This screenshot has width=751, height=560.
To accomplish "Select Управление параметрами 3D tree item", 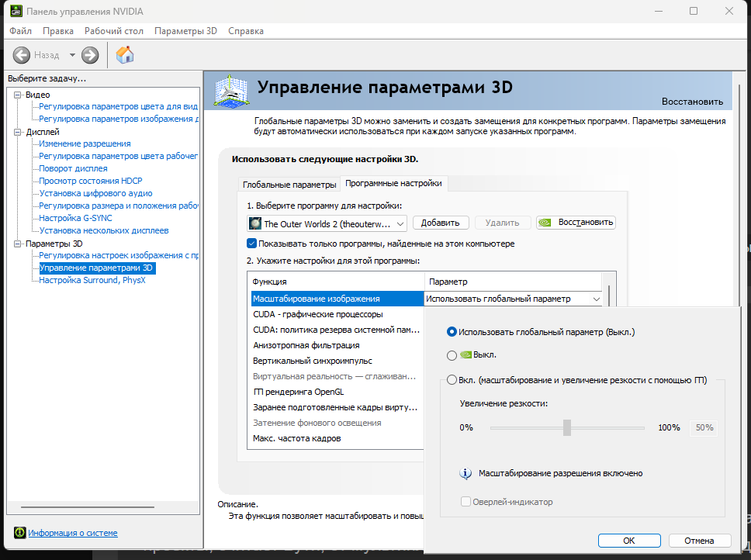I will point(96,268).
